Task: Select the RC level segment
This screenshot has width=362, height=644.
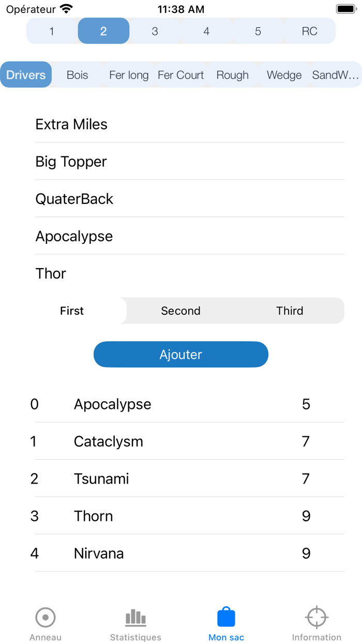Action: (309, 31)
